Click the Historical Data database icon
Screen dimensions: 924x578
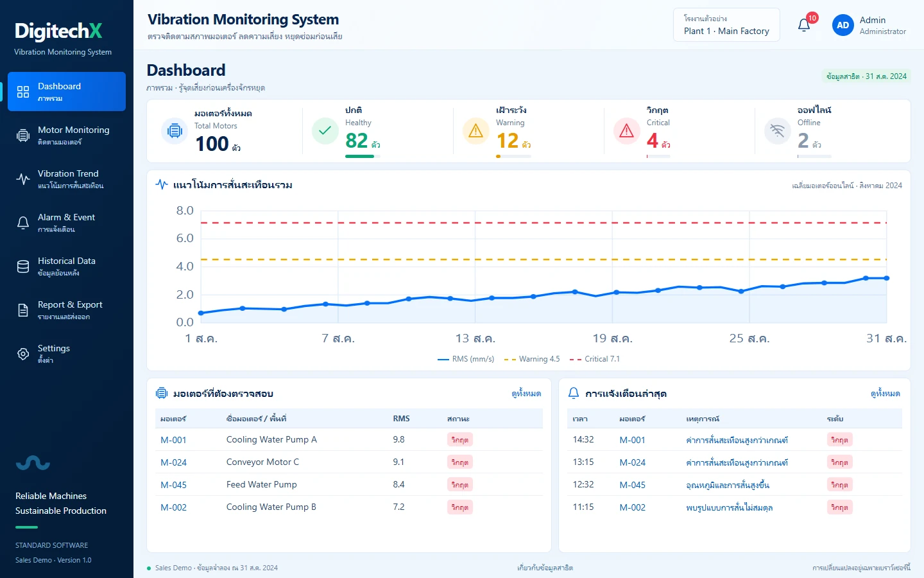[23, 267]
